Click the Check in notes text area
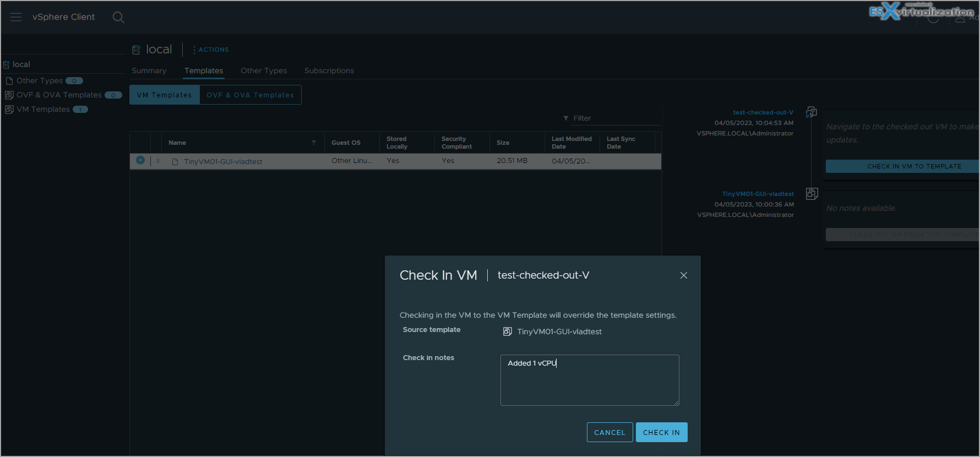 click(x=590, y=380)
